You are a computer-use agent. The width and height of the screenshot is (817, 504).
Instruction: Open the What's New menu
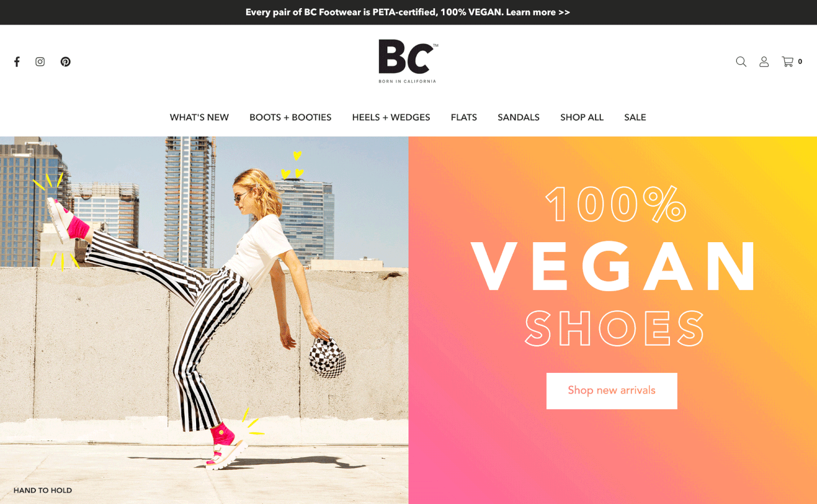(x=199, y=117)
